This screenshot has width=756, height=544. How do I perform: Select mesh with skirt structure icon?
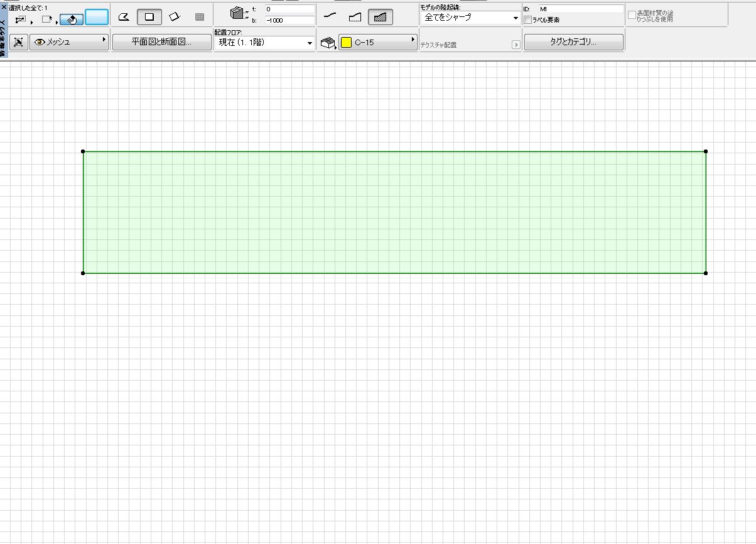[355, 17]
